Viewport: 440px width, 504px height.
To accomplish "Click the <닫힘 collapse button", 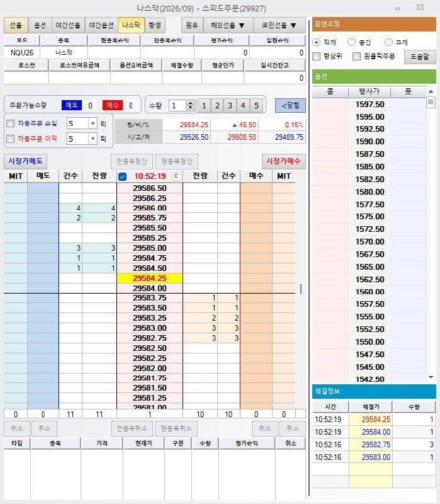I will (290, 105).
